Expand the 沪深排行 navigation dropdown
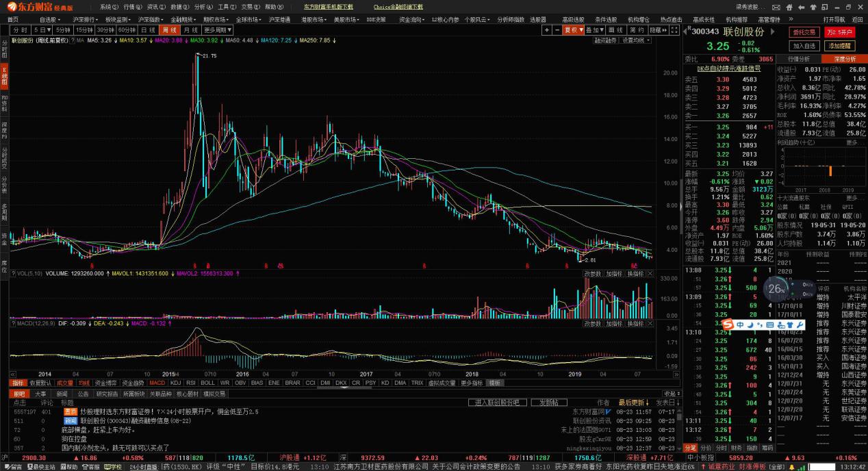This screenshot has height=471, width=868. (x=85, y=19)
